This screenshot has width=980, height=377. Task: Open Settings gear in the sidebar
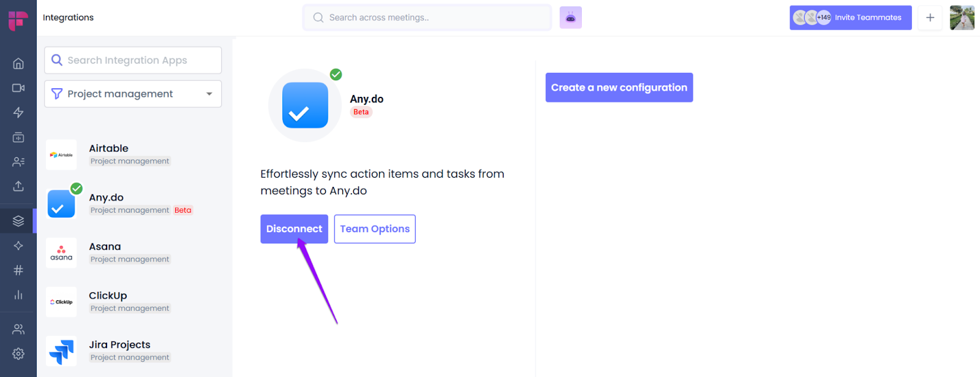18,354
